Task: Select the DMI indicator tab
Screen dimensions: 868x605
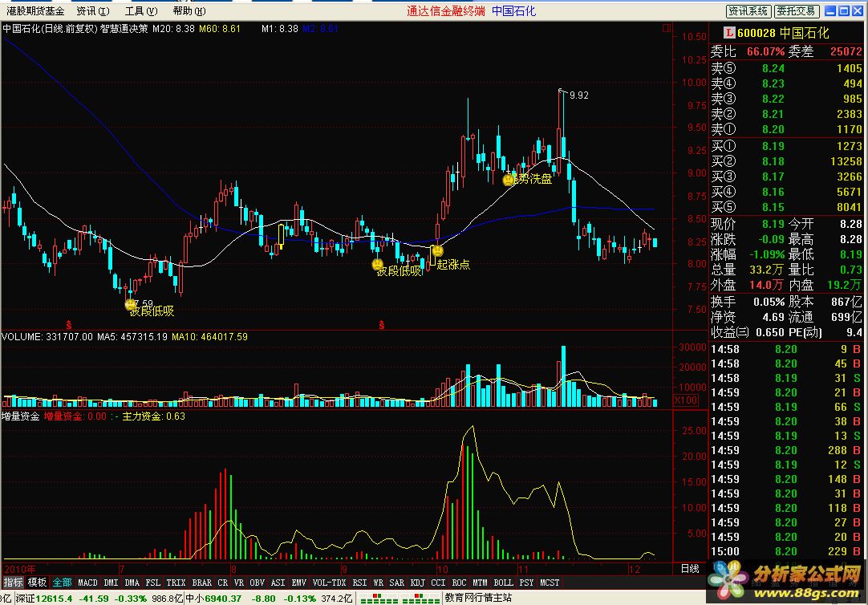Action: [x=111, y=583]
